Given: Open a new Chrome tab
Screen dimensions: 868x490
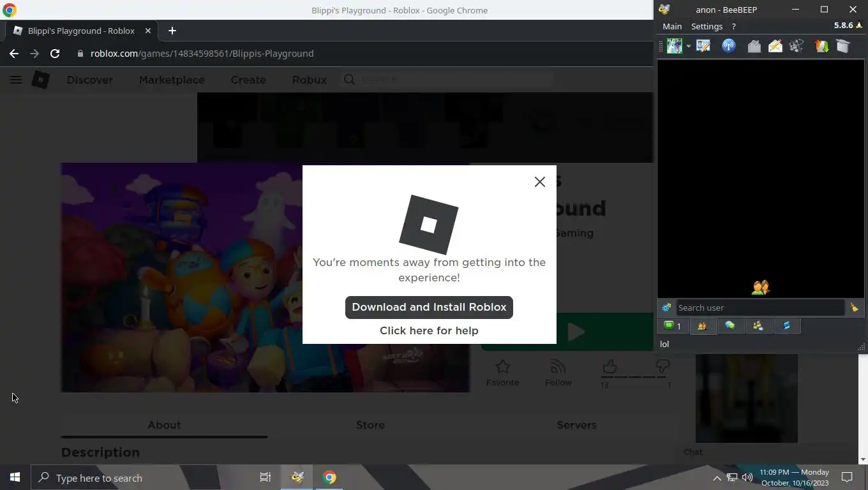Looking at the screenshot, I should (172, 31).
